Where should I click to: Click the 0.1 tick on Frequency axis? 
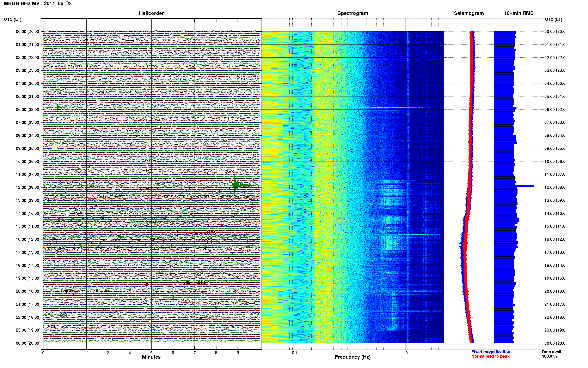click(x=295, y=353)
